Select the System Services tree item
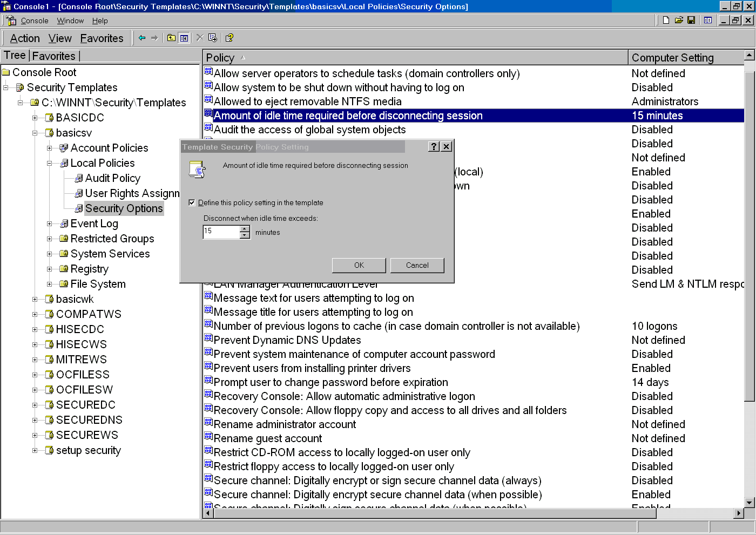Image resolution: width=756 pixels, height=535 pixels. click(110, 254)
